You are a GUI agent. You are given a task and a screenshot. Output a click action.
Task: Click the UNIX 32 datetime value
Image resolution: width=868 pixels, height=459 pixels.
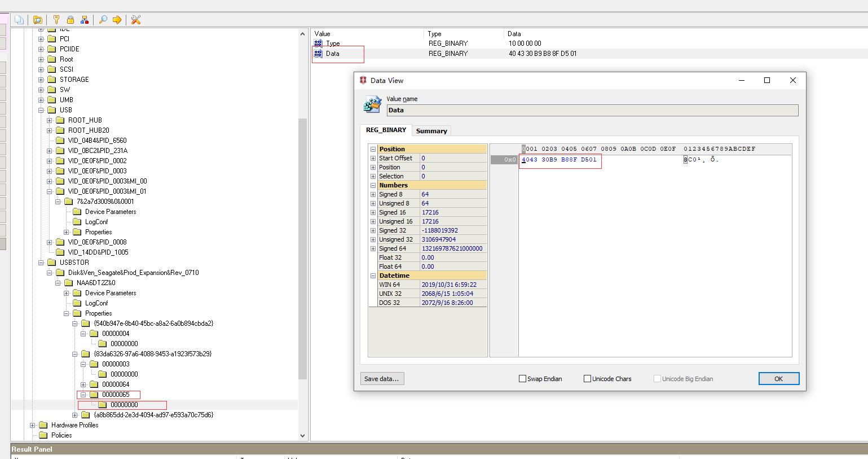pos(447,294)
